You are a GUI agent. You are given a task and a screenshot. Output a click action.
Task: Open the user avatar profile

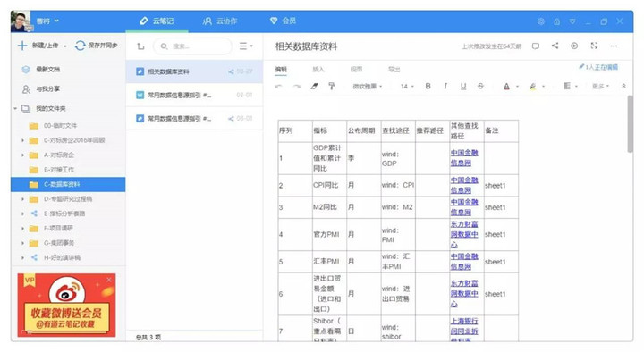tap(21, 21)
